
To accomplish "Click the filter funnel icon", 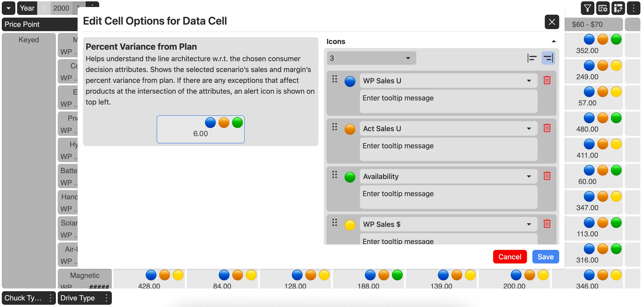I will [587, 8].
